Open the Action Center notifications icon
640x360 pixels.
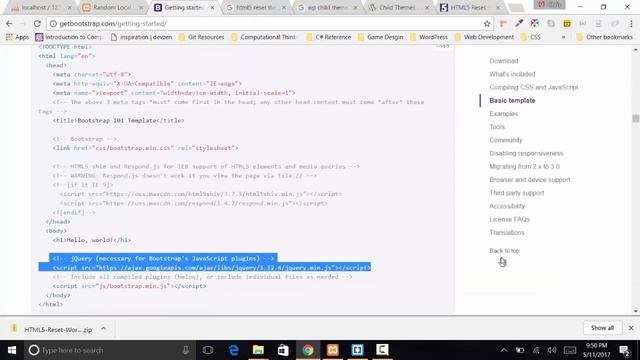point(624,351)
